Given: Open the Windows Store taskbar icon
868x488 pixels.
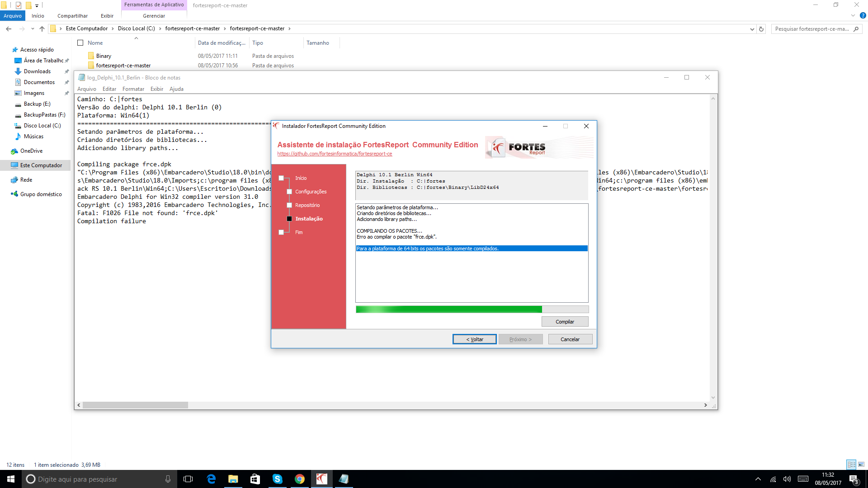Looking at the screenshot, I should click(x=255, y=479).
